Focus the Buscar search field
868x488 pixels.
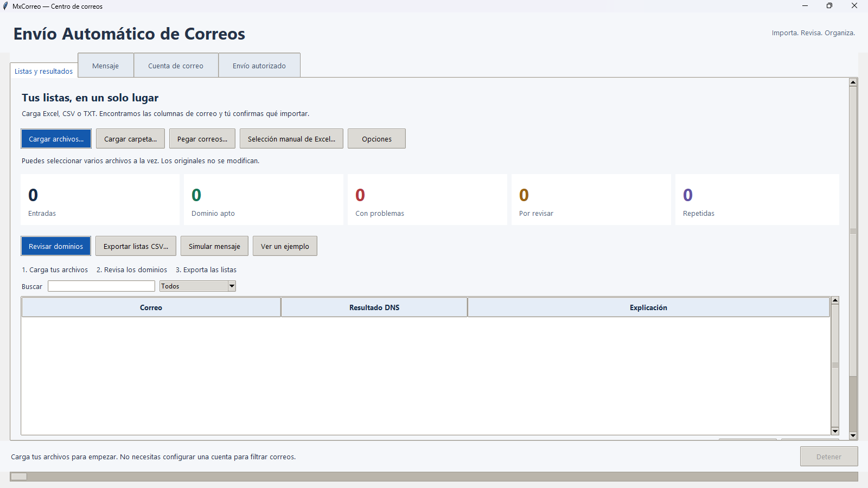point(101,286)
